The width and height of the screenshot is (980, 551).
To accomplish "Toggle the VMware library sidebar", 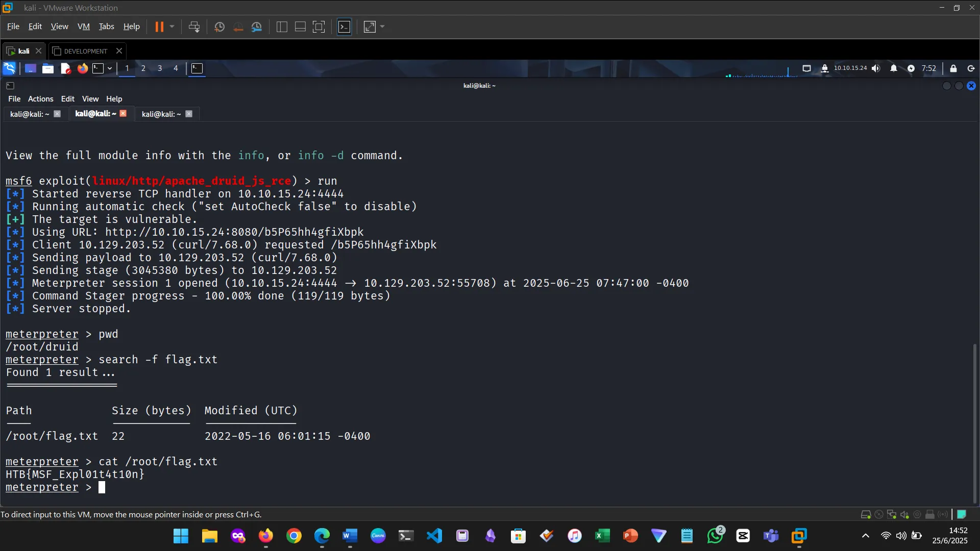I will point(282,27).
